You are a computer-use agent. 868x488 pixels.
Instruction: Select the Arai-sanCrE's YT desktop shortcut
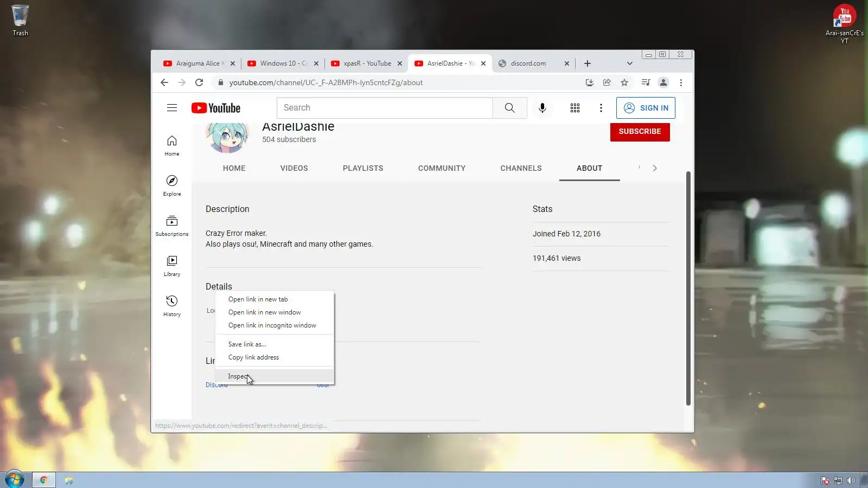[845, 24]
